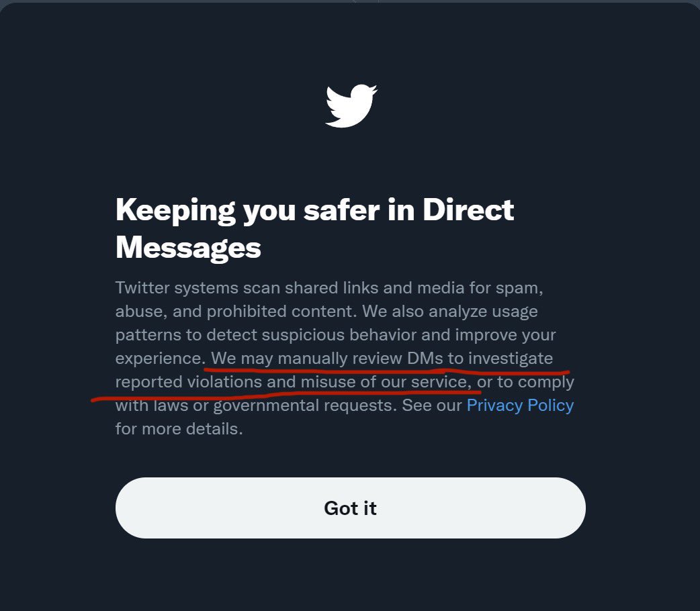Click the word "DMs" in the paragraph
The image size is (700, 611).
[425, 359]
